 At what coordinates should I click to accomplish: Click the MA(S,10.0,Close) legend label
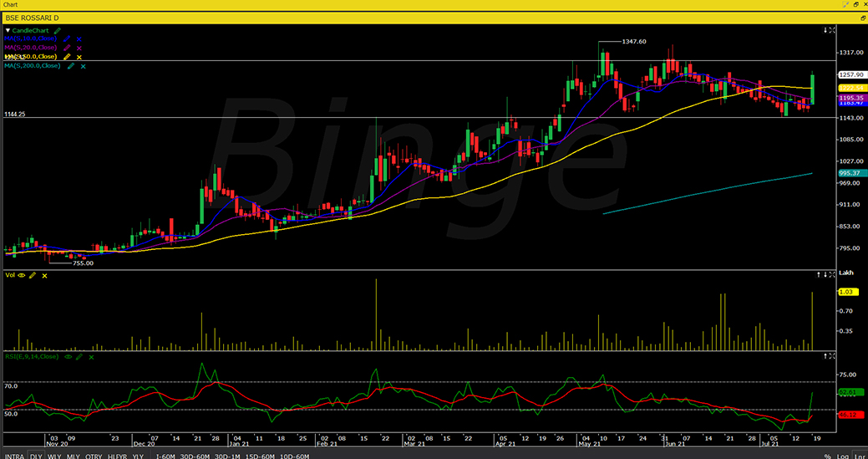30,38
